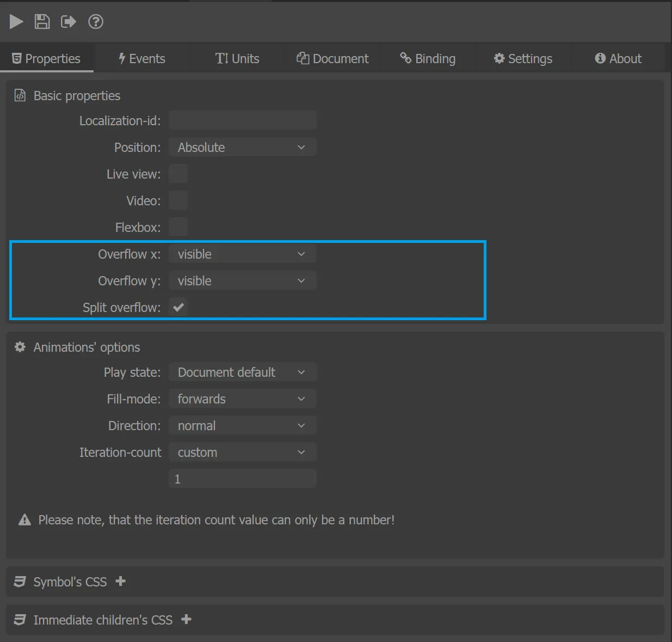
Task: Click the plus icon beside Symbol's CSS
Action: tap(121, 582)
